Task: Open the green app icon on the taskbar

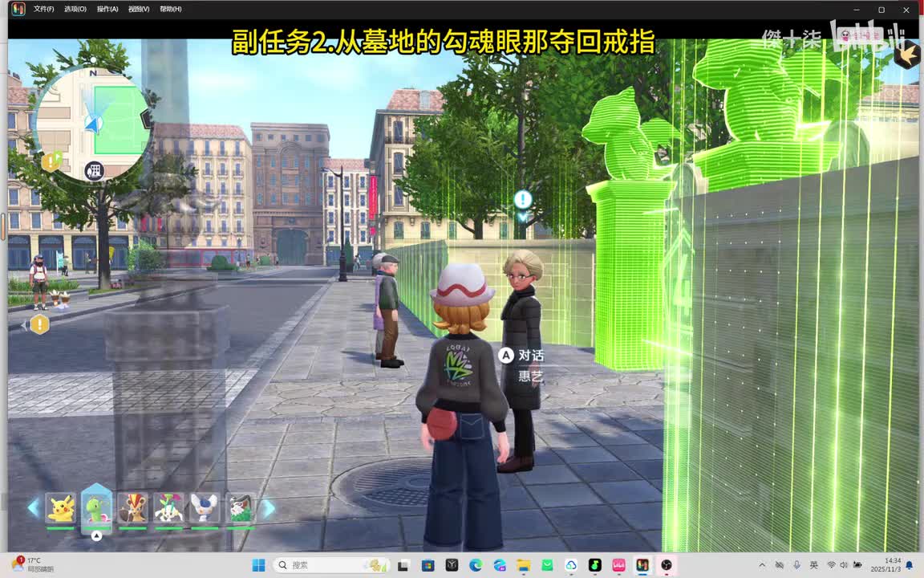Action: [x=548, y=565]
